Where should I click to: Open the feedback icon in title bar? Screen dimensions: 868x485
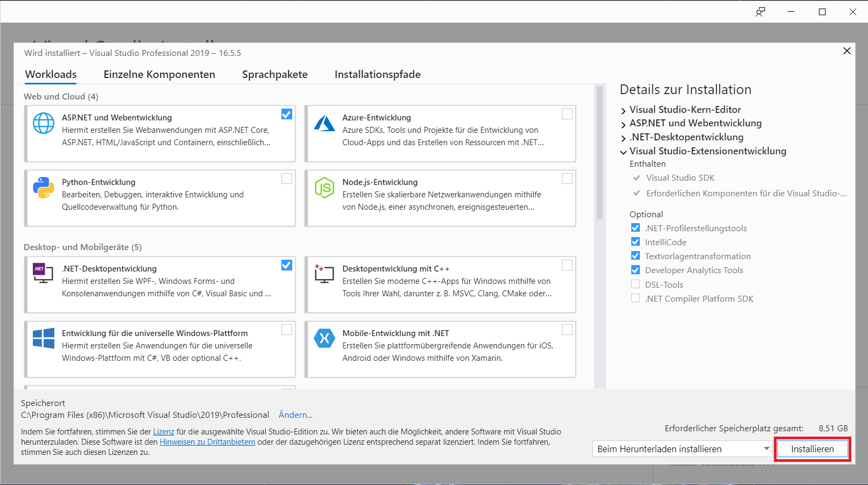tap(760, 12)
